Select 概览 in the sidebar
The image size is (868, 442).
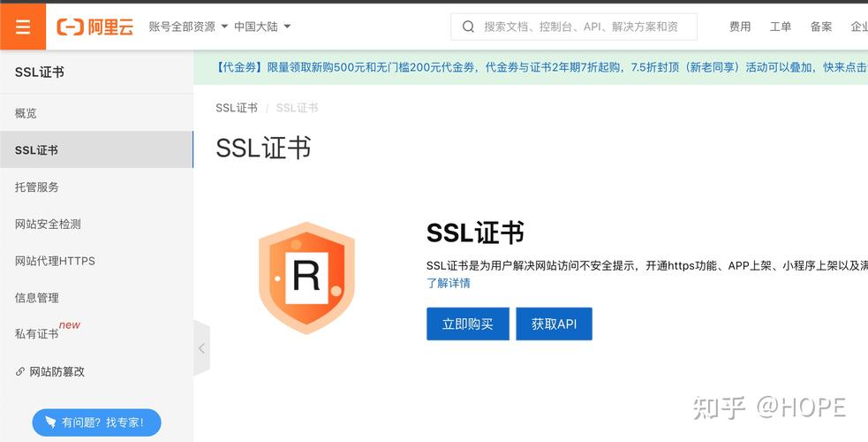[x=96, y=113]
